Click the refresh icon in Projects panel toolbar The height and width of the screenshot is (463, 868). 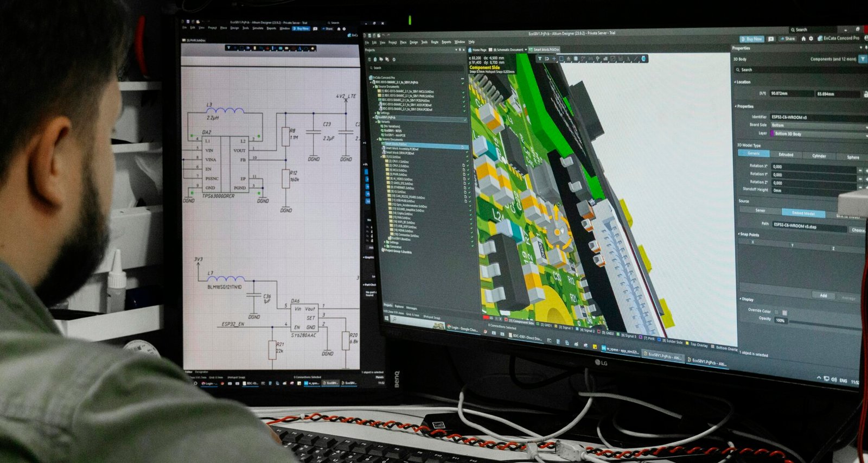[x=394, y=59]
